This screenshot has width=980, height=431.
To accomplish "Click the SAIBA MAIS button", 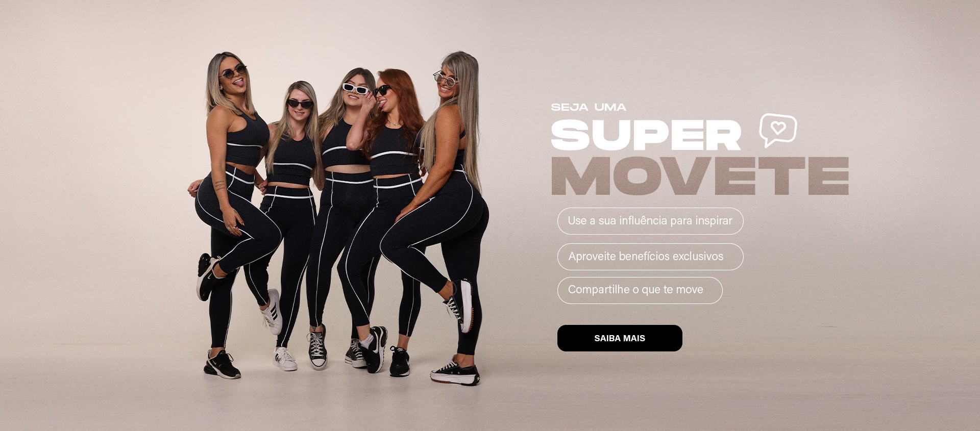I will point(620,338).
